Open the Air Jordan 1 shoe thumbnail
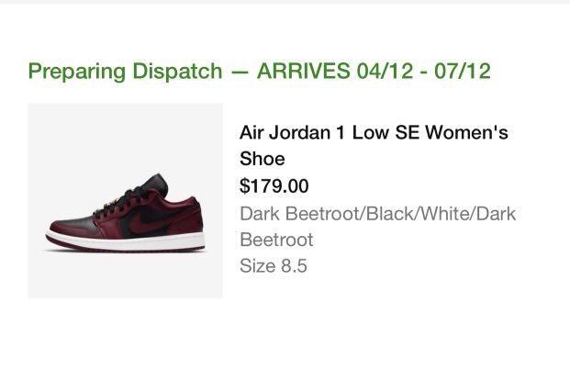Viewport: 570px width, 392px height. tap(126, 201)
